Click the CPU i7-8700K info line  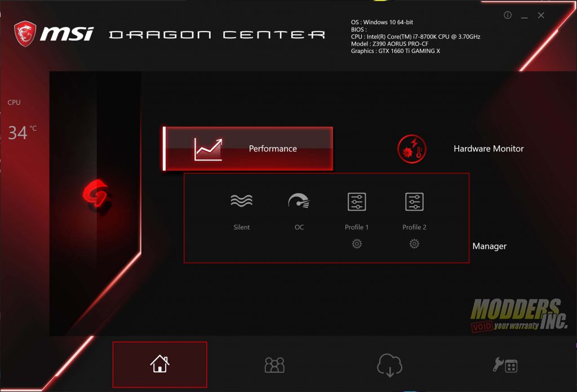[415, 37]
